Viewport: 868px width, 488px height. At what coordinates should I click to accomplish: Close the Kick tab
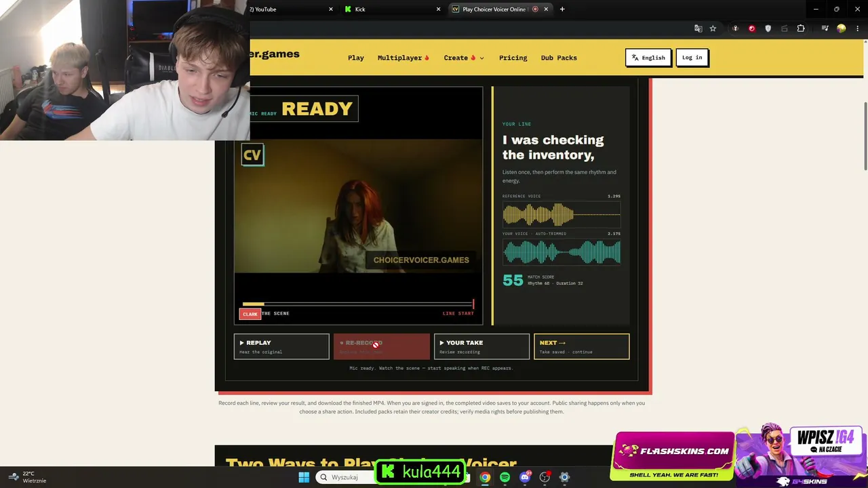438,9
